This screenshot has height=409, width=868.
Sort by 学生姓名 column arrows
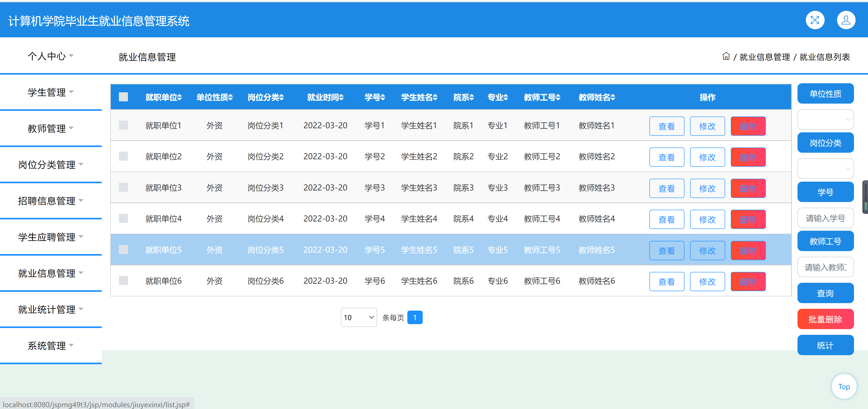click(435, 97)
